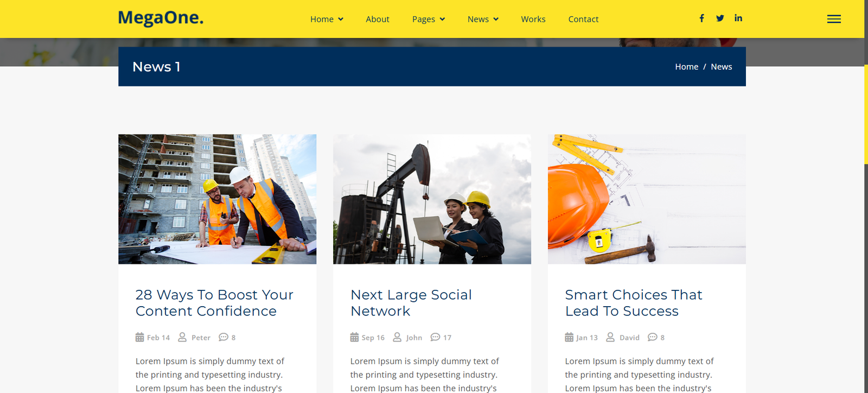The width and height of the screenshot is (868, 393).
Task: Expand the Home dropdown menu
Action: [327, 19]
